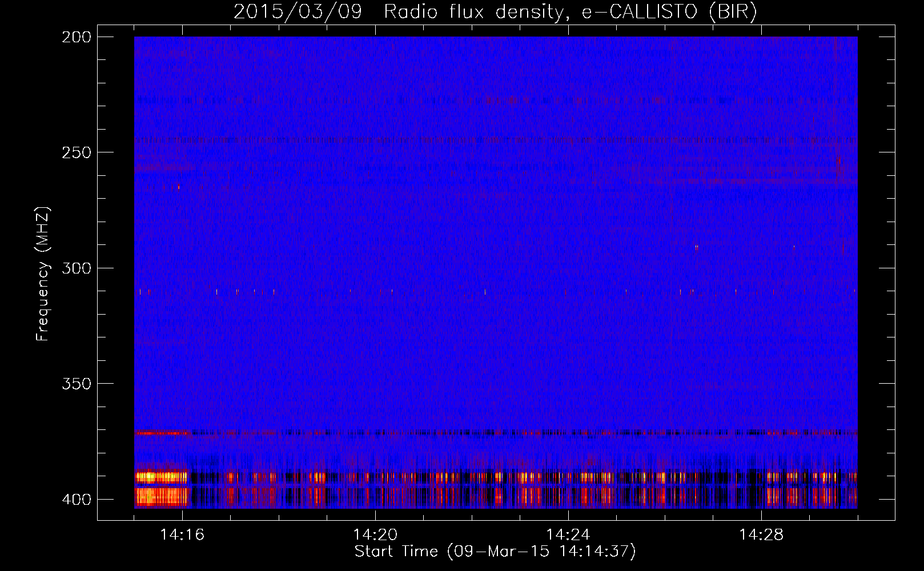The height and width of the screenshot is (571, 924).
Task: Click the red emission band near 372 MHz at spectrogram start
Action: [x=162, y=433]
